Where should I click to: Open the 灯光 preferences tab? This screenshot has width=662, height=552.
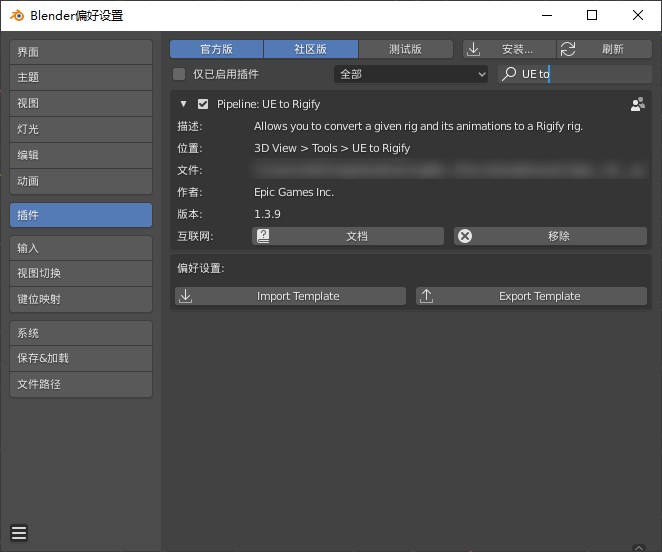pos(81,129)
